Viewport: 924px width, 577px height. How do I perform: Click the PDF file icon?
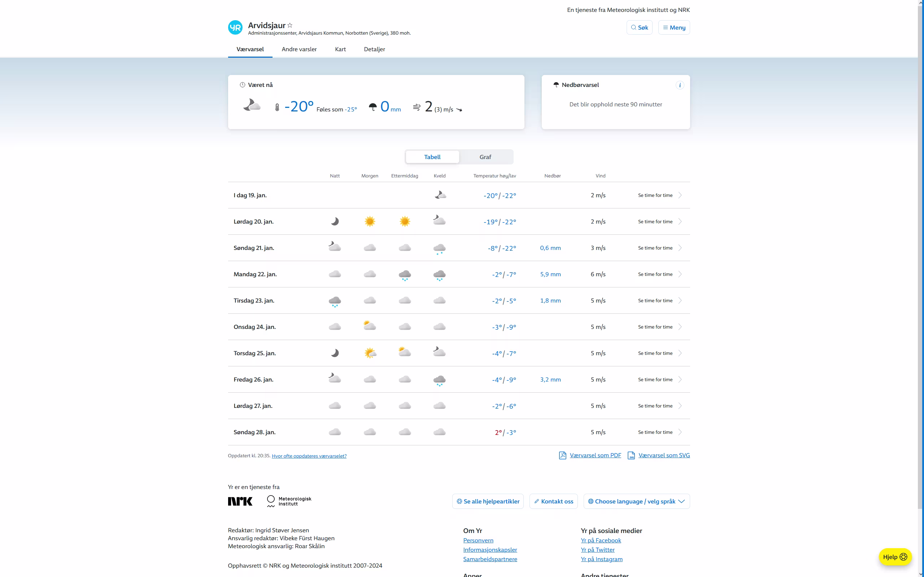(x=562, y=455)
